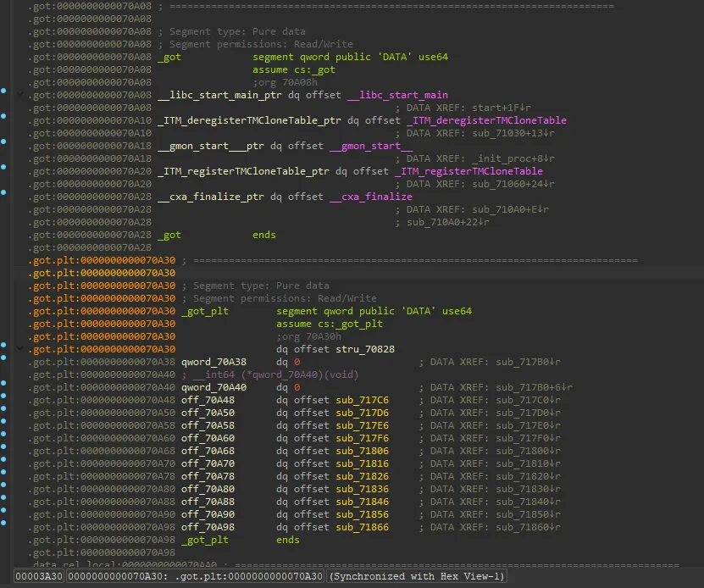Click the sub_71860 data cross-reference

528,527
